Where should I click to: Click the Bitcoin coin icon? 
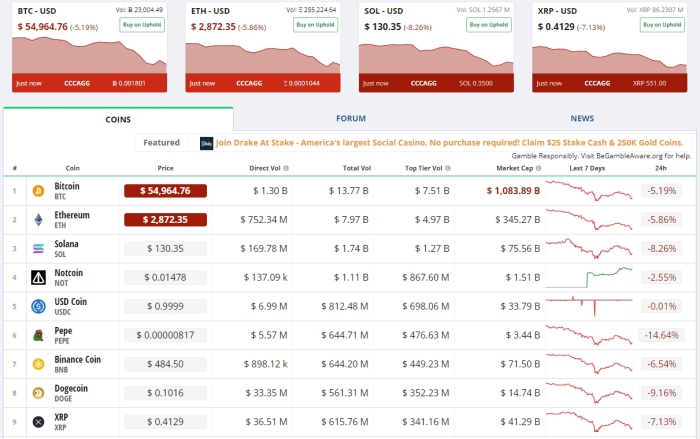click(x=39, y=190)
